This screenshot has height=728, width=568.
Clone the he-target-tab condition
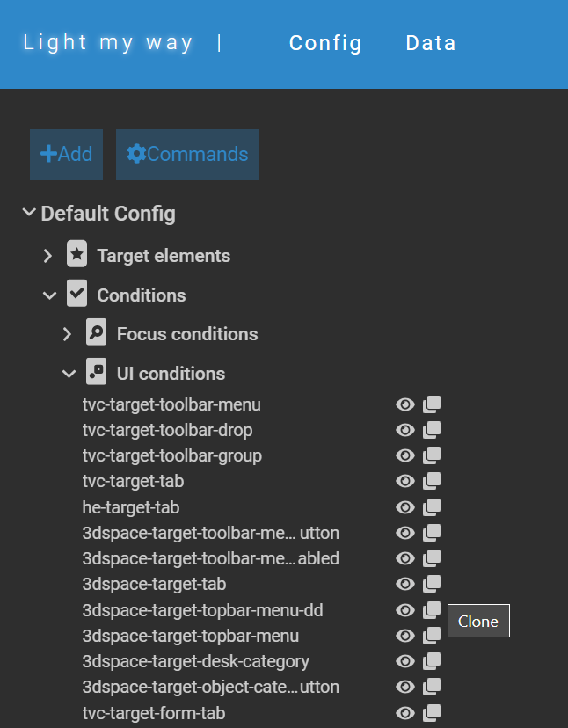click(432, 507)
